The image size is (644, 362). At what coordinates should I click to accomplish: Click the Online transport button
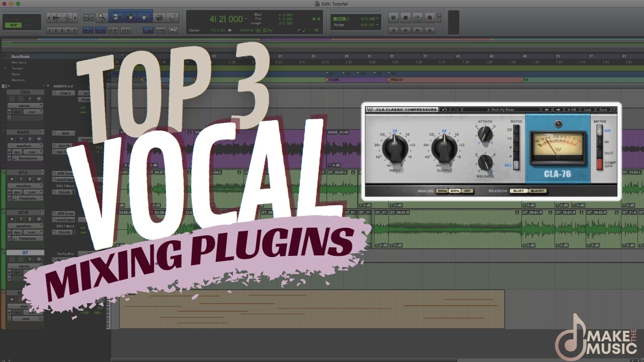pyautogui.click(x=393, y=18)
